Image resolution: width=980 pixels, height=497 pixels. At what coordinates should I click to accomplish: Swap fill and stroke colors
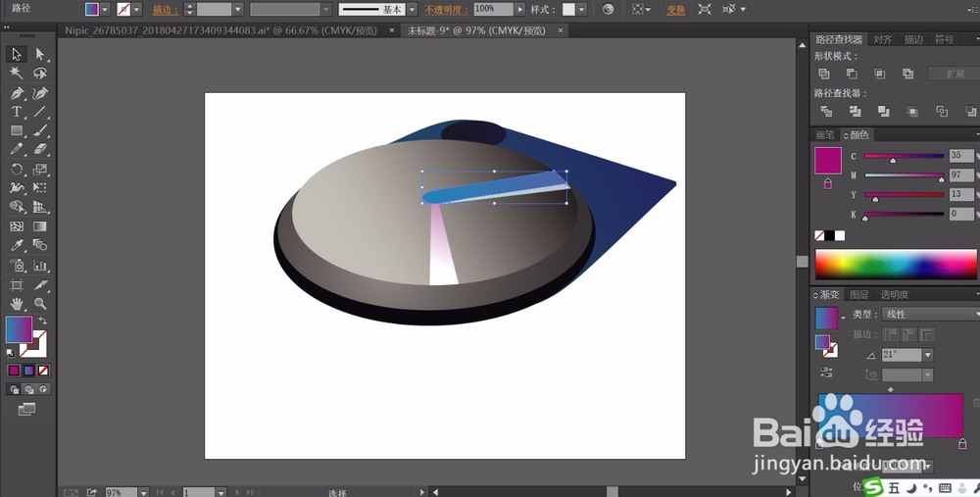[x=42, y=321]
